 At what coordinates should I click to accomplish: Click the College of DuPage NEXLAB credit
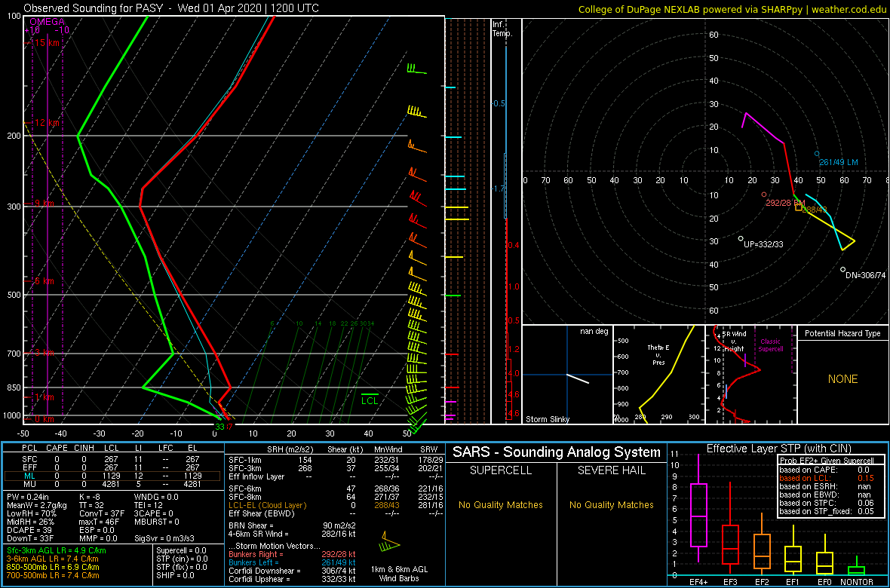tap(732, 8)
